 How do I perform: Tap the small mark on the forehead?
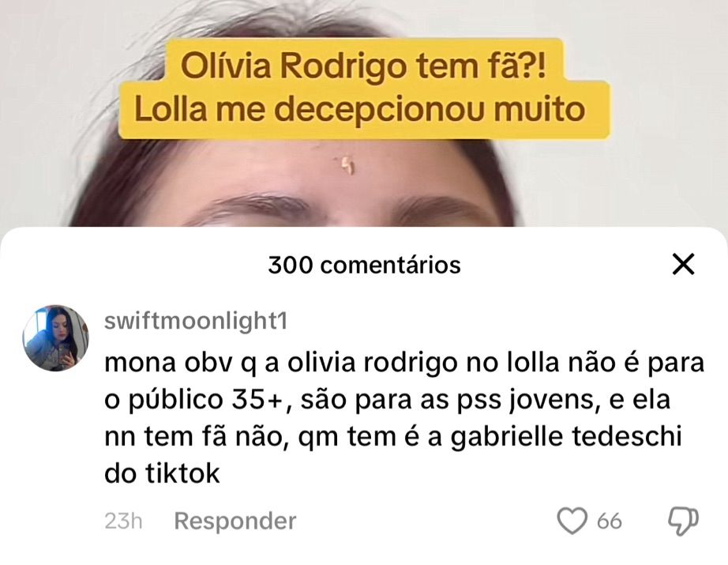pos(347,165)
